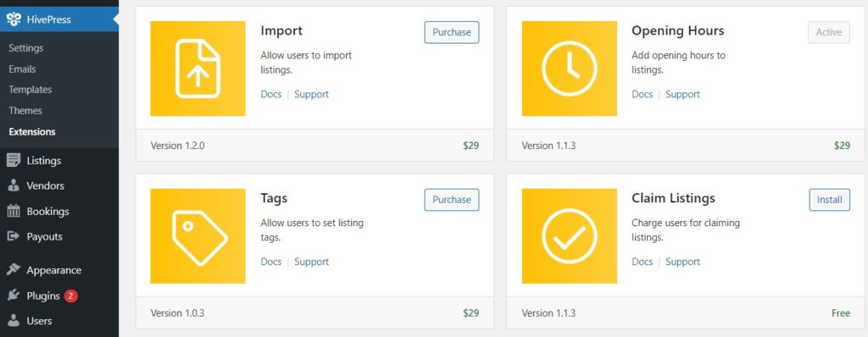Click the Tags extension tag thumbnail
This screenshot has height=337, width=868.
pyautogui.click(x=198, y=235)
